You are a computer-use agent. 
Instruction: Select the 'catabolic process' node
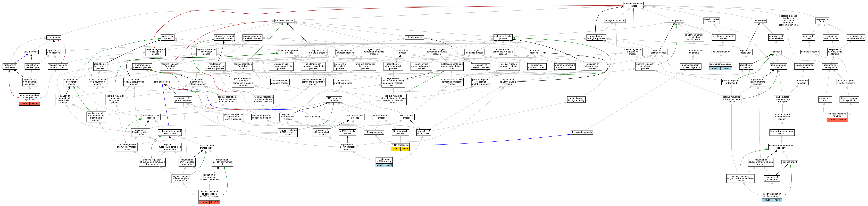point(414,37)
